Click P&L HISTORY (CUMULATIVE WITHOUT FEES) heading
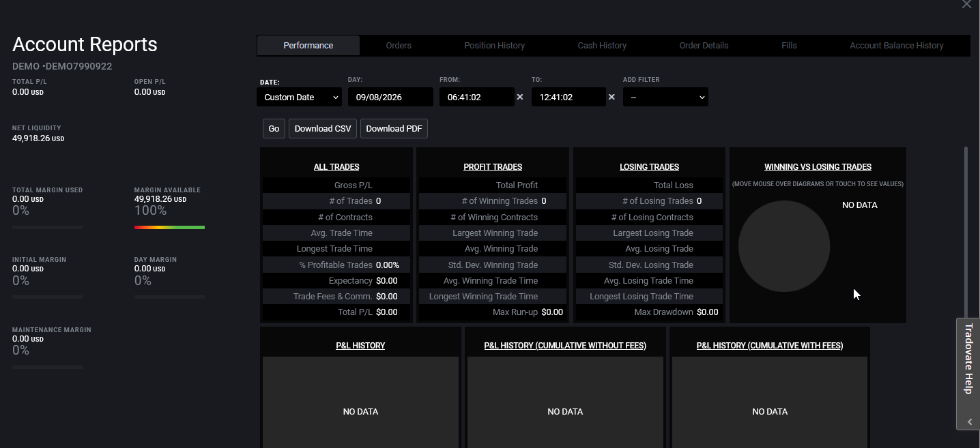Screen dimensions: 980x448 click(x=565, y=346)
